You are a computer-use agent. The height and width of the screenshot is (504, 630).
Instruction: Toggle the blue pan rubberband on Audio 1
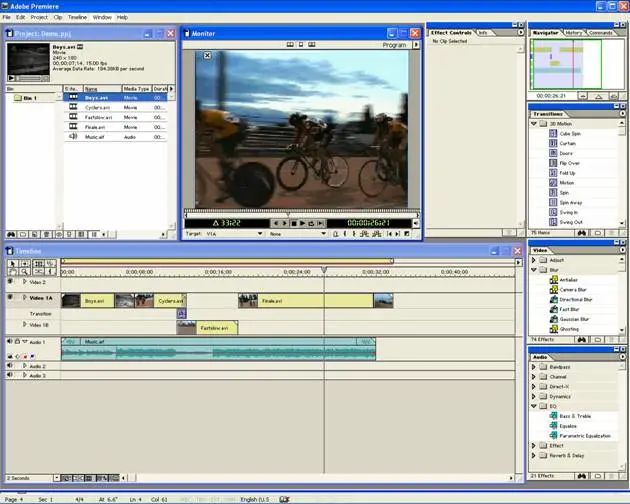pyautogui.click(x=32, y=356)
